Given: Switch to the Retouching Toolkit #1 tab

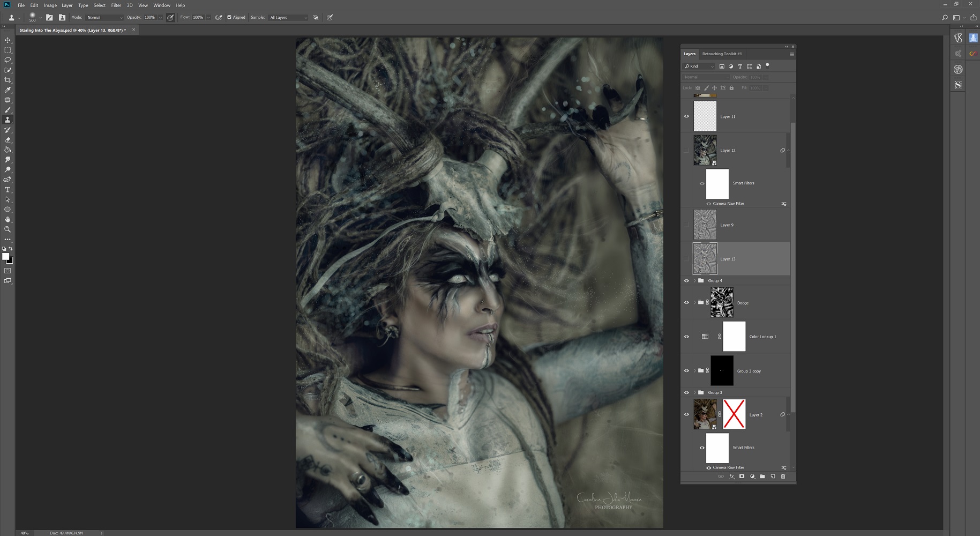Looking at the screenshot, I should (x=722, y=54).
